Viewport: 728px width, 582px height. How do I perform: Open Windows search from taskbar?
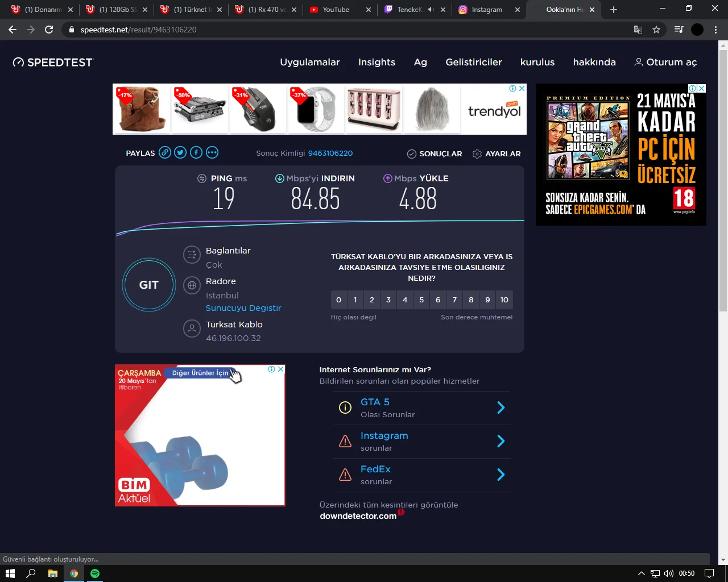coord(31,573)
